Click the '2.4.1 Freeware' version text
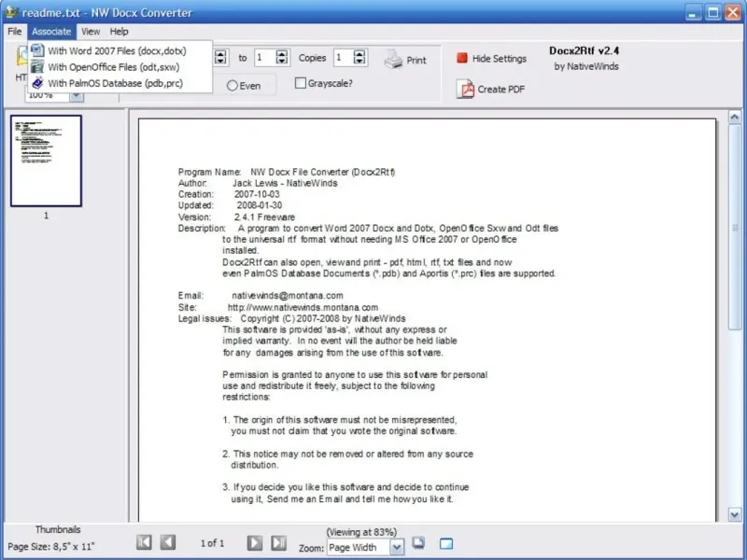The height and width of the screenshot is (560, 747). (264, 217)
